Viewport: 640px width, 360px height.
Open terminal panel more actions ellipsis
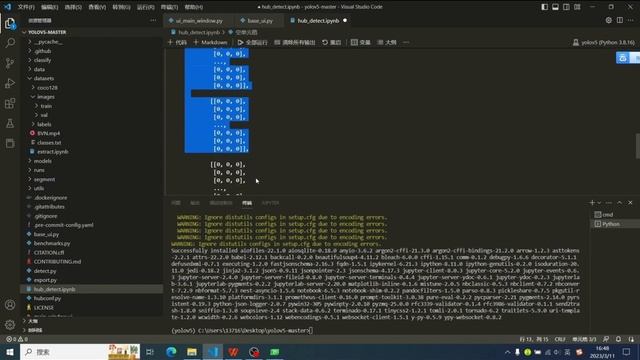609,203
